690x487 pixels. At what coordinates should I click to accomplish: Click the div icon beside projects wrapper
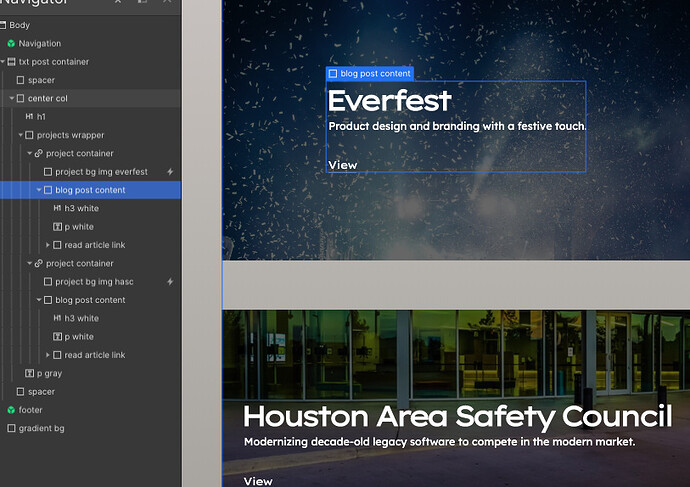(x=29, y=135)
